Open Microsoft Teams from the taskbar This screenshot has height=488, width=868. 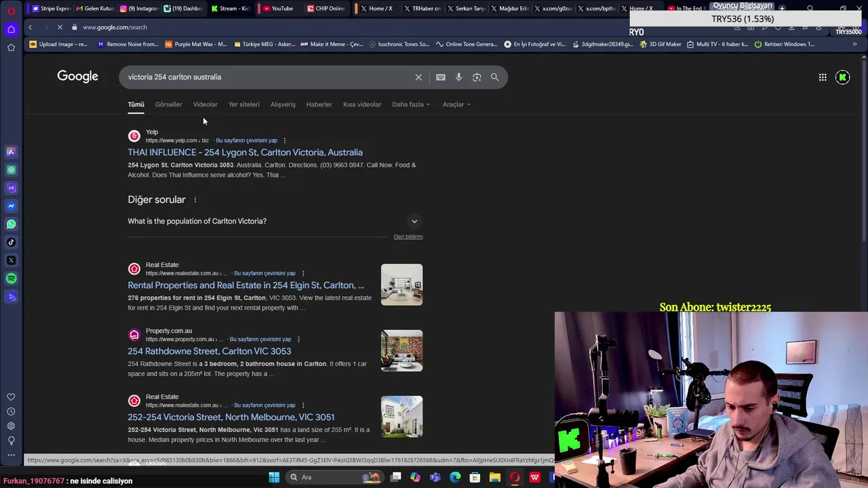pos(435,477)
